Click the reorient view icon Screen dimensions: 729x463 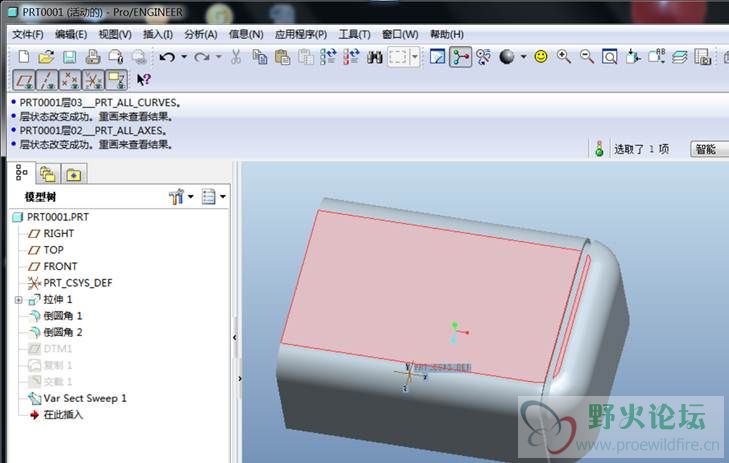tap(633, 57)
